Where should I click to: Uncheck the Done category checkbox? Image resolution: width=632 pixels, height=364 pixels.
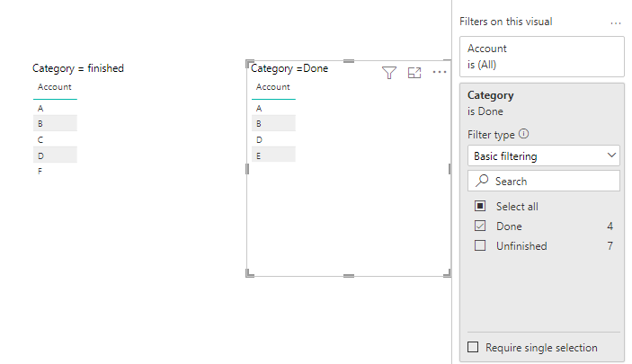480,226
